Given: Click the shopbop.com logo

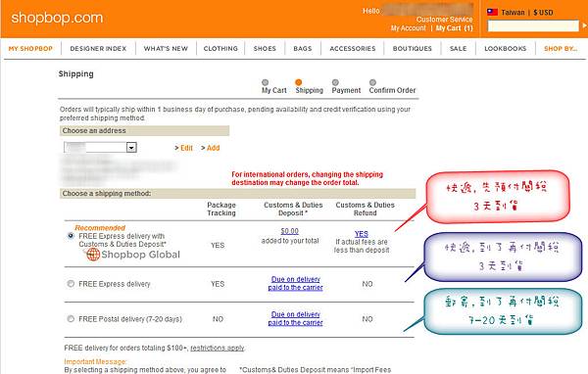Looking at the screenshot, I should point(57,18).
